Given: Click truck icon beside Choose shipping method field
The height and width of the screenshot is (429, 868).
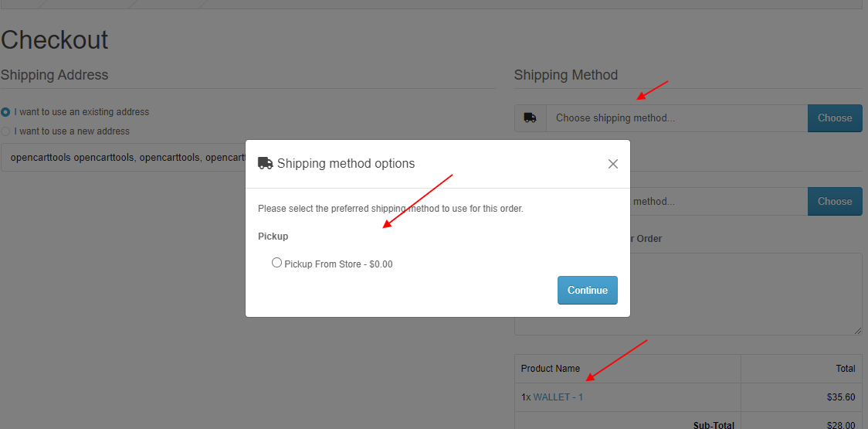Looking at the screenshot, I should (531, 118).
